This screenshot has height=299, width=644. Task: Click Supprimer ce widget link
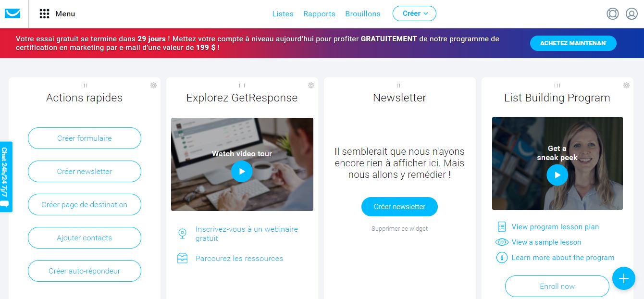click(x=399, y=229)
